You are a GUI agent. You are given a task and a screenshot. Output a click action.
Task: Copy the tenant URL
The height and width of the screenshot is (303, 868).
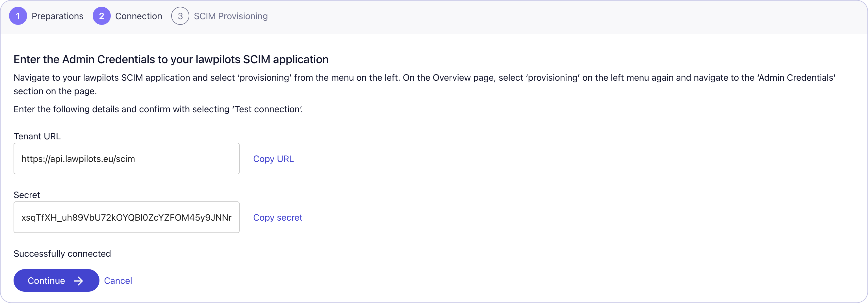tap(274, 159)
